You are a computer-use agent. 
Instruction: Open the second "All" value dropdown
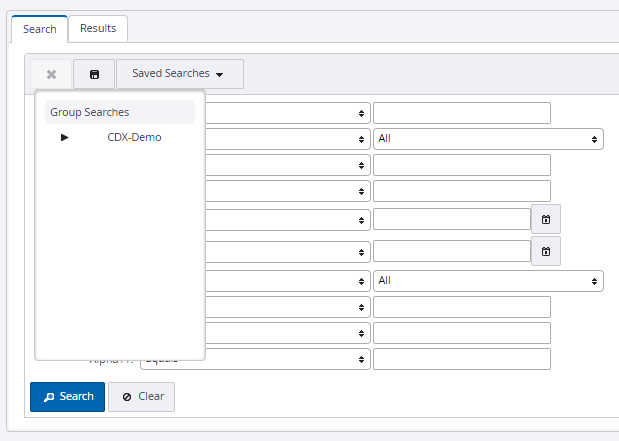488,281
